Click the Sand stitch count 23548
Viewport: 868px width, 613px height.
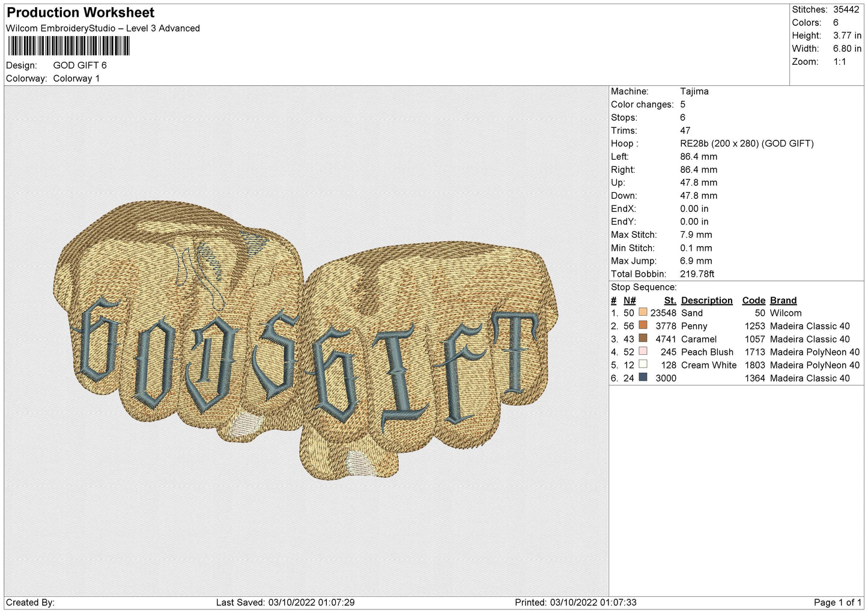click(x=663, y=313)
